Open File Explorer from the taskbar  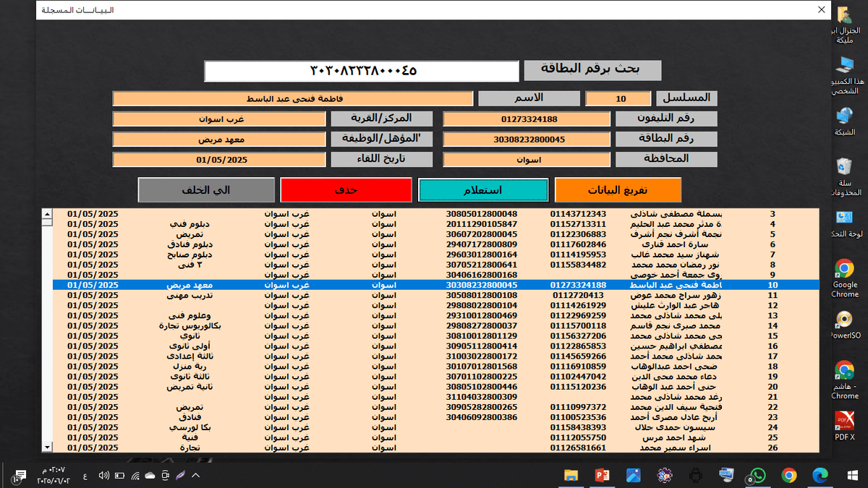pyautogui.click(x=571, y=476)
